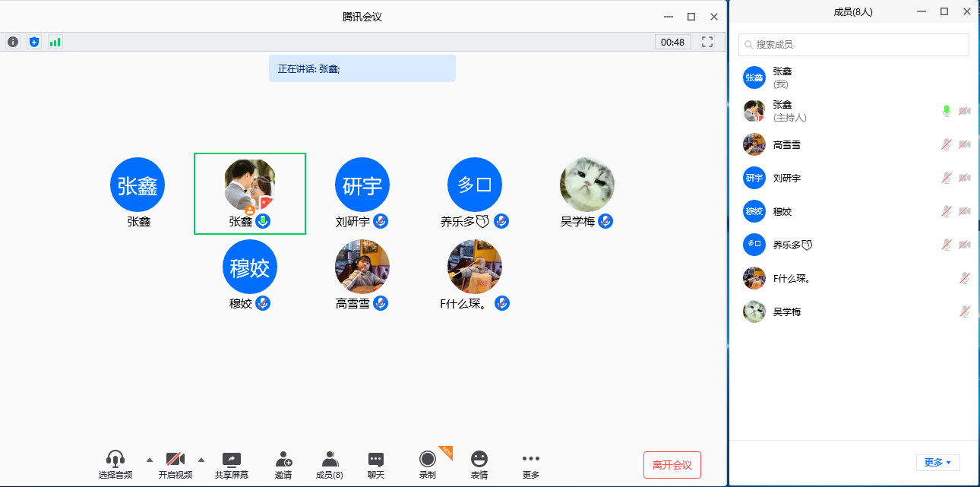Viewport: 980px width, 487px height.
Task: Open the Chat (聊天) panel
Action: pyautogui.click(x=375, y=464)
